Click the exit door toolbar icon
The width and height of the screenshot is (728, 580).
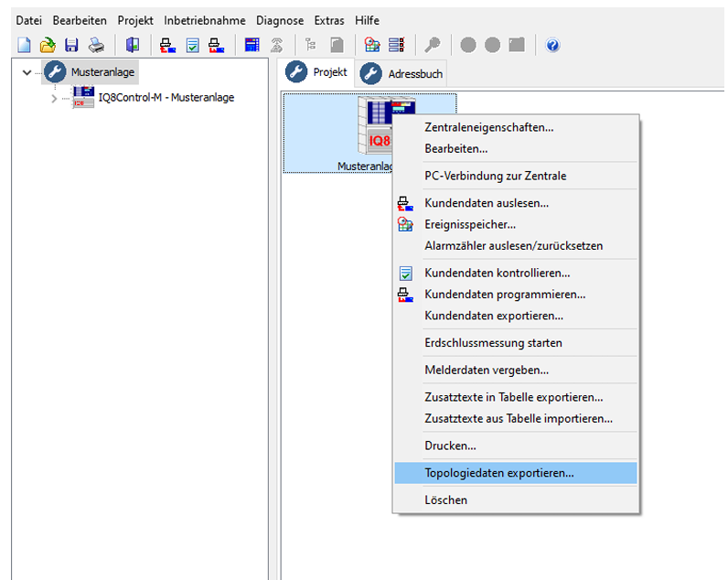click(133, 45)
